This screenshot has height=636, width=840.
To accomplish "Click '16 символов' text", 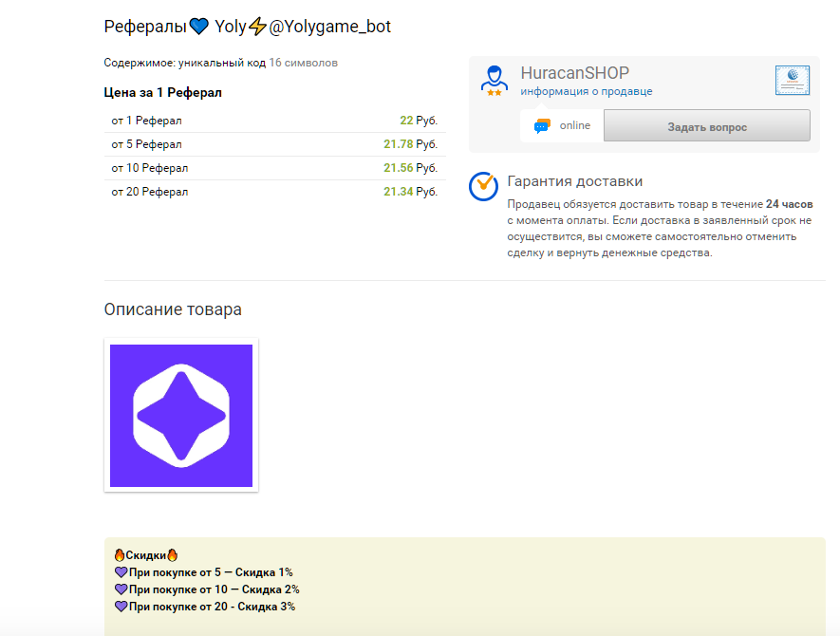I will coord(303,63).
